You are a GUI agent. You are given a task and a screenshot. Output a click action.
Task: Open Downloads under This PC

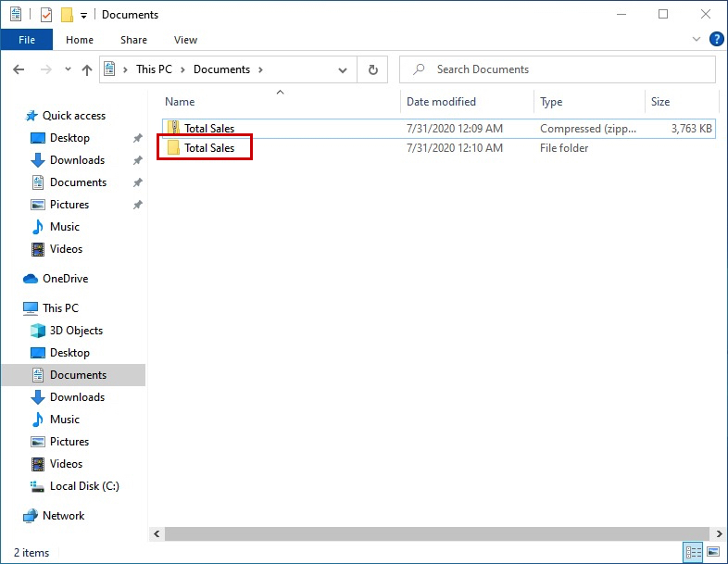[77, 397]
